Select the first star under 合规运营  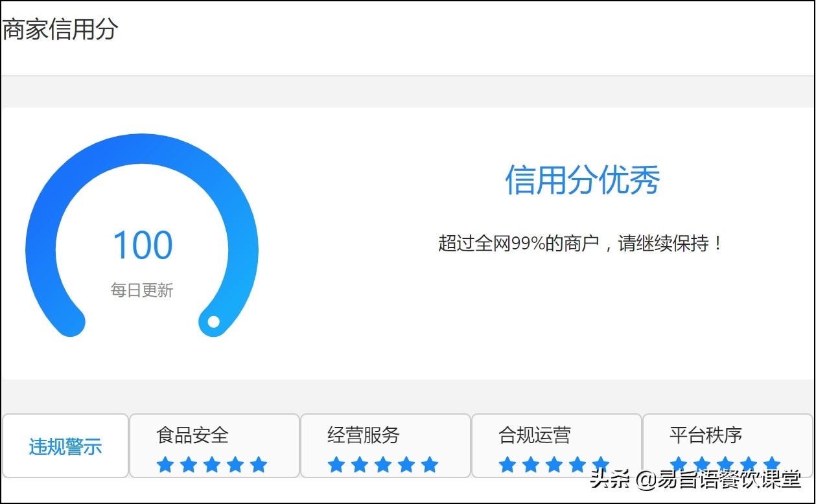click(507, 464)
